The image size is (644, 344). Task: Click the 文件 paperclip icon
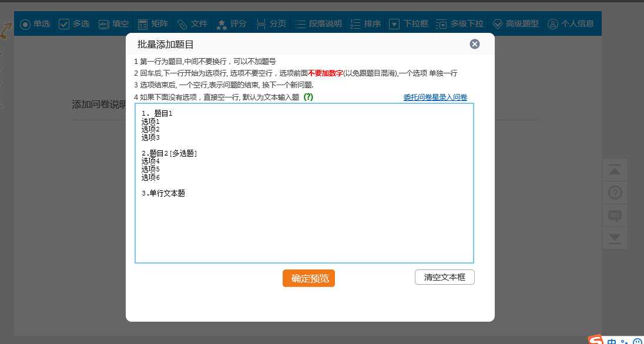point(182,25)
